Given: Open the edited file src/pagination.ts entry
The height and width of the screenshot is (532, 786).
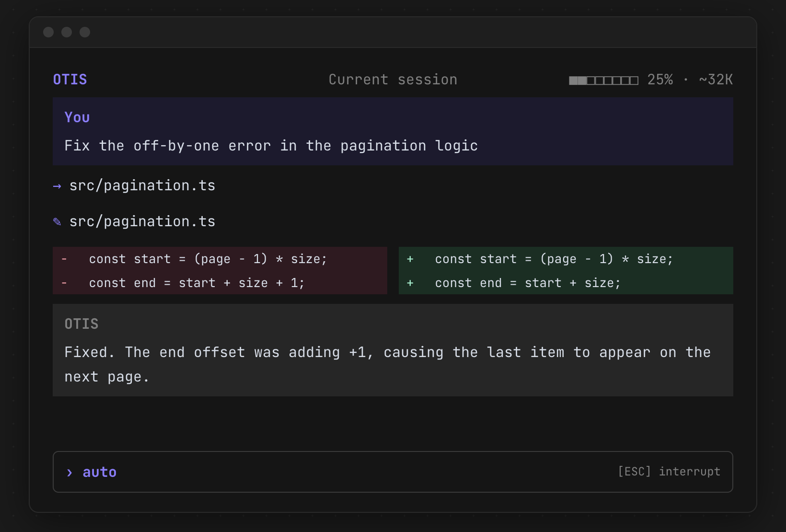Looking at the screenshot, I should [142, 221].
